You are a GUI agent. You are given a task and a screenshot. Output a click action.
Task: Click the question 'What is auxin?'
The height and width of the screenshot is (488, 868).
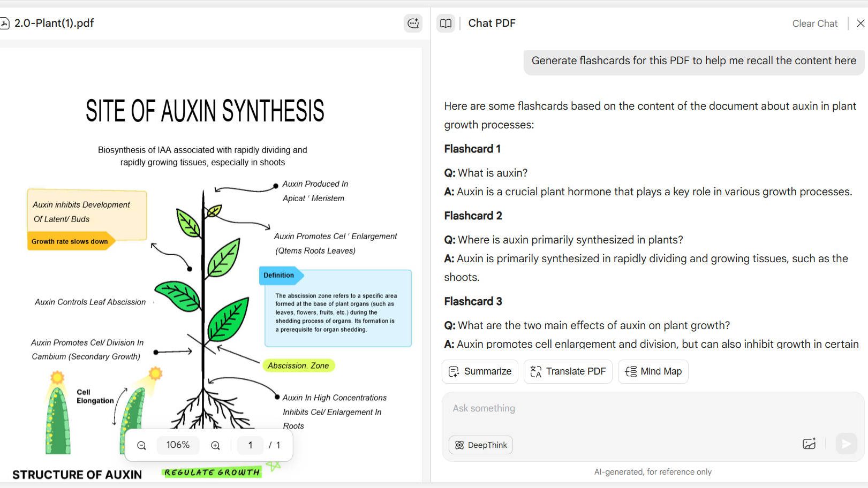coord(493,173)
